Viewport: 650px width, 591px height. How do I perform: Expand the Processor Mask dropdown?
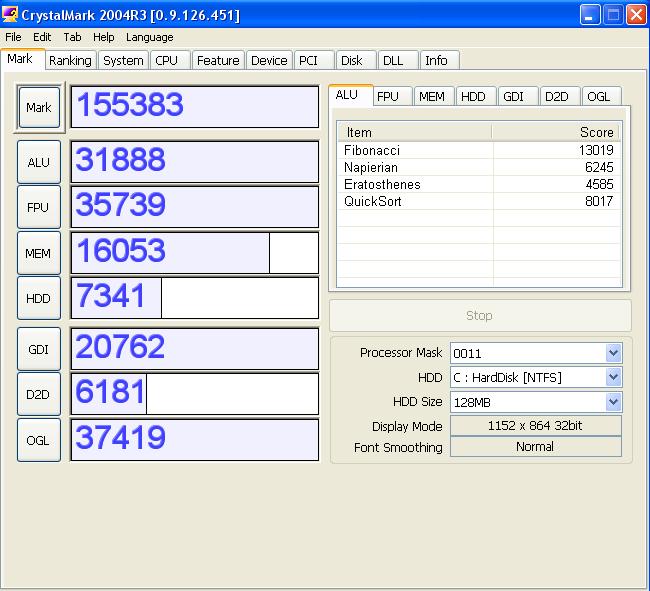click(x=614, y=353)
